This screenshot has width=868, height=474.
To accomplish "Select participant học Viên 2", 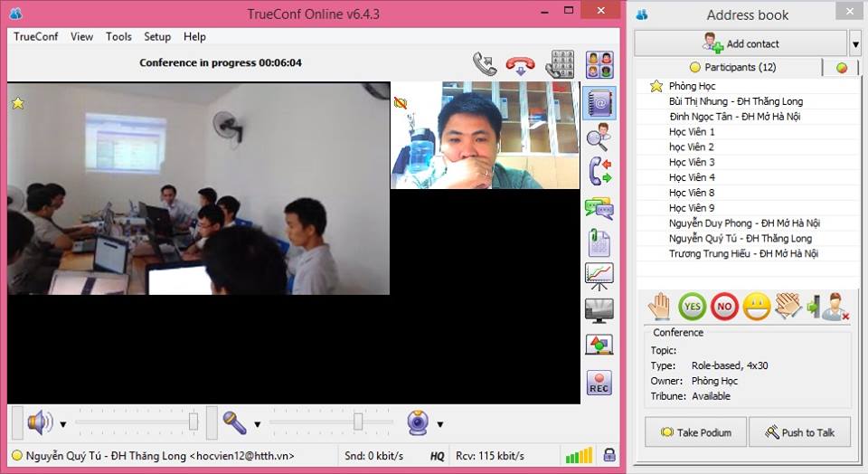I will (x=749, y=147).
